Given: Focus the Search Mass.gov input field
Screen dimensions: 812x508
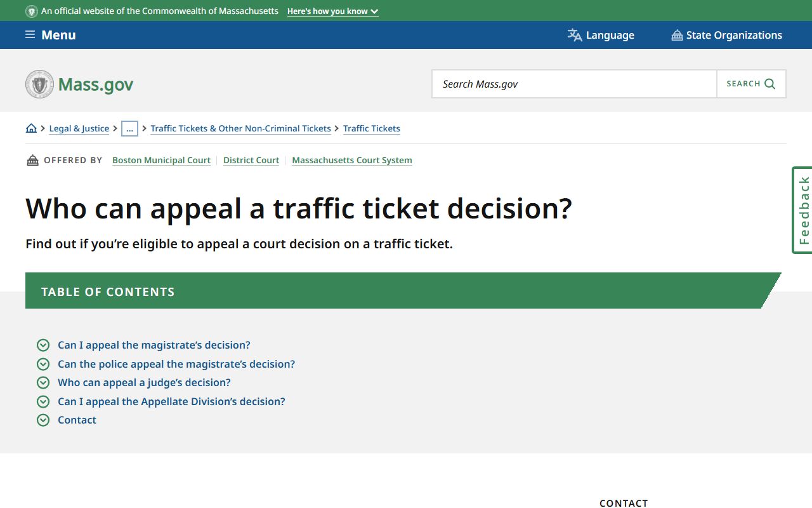Looking at the screenshot, I should pos(574,84).
